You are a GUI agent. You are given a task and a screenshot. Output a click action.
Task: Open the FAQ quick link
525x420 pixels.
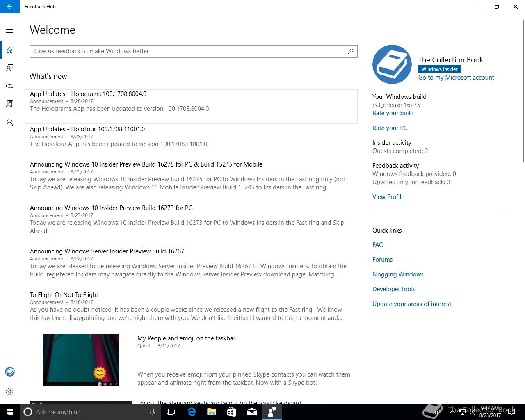[378, 245]
